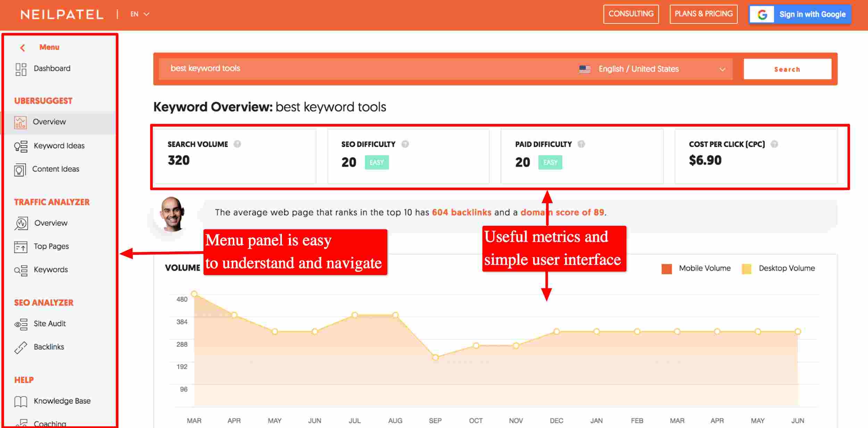Click the back chevron beside Menu
Viewport: 868px width, 428px height.
(23, 48)
